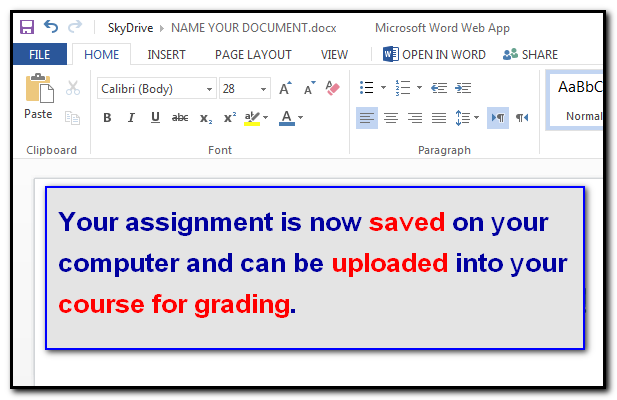Apply strikethrough formatting
This screenshot has width=617, height=400.
(x=180, y=118)
